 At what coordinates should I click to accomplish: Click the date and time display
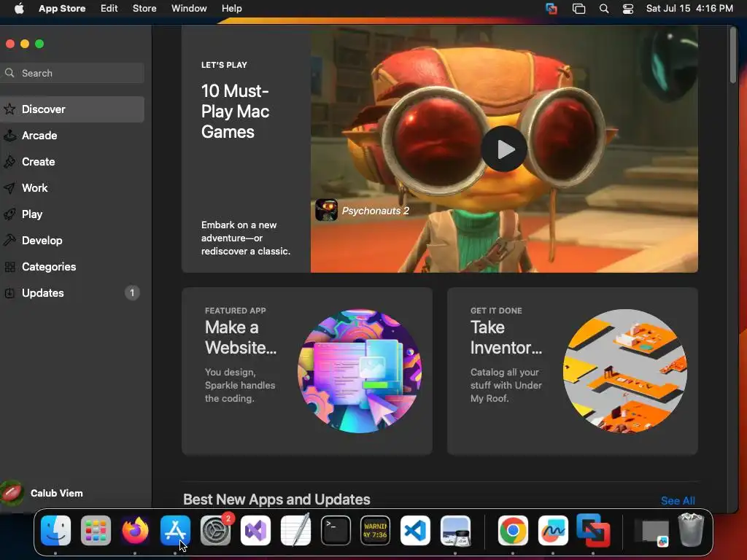(x=689, y=8)
